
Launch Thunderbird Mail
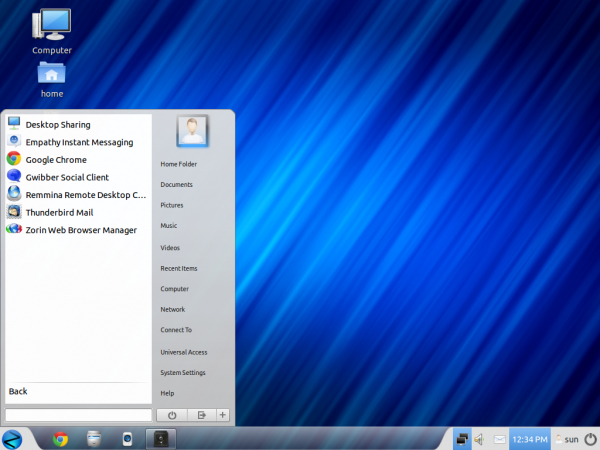tap(78, 213)
